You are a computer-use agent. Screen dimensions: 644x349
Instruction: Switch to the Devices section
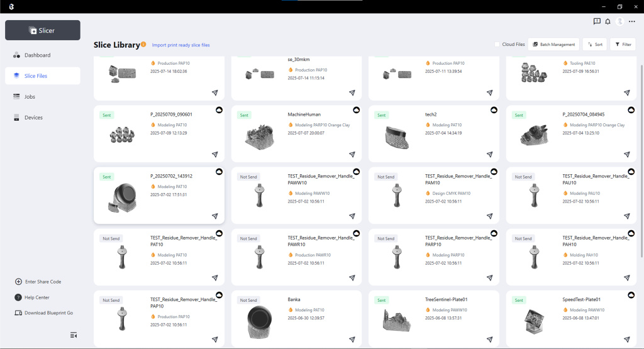tap(33, 118)
